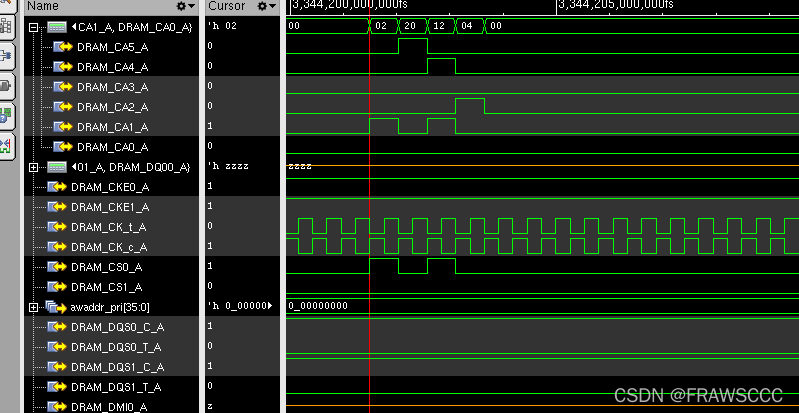Viewport: 799px width, 413px height.
Task: Expand the DRAM_DQ00_A bus group
Action: 35,167
